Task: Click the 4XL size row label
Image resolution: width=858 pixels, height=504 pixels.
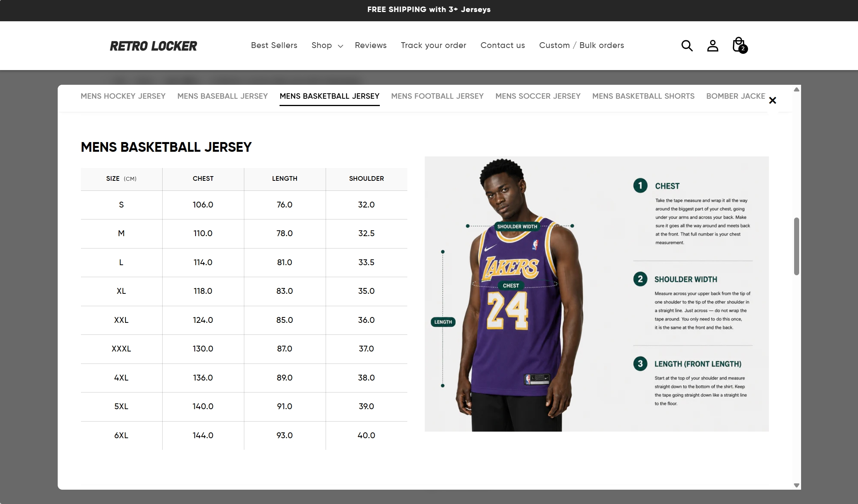Action: click(121, 378)
